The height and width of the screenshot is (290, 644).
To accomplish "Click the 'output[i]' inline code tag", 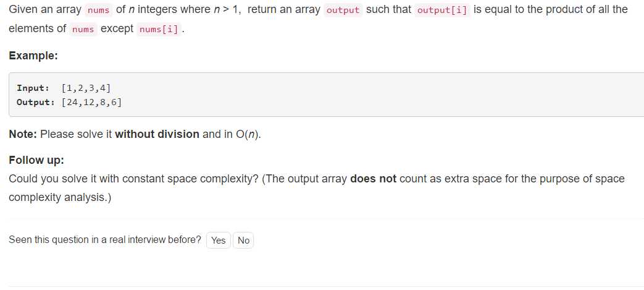I will pos(442,11).
